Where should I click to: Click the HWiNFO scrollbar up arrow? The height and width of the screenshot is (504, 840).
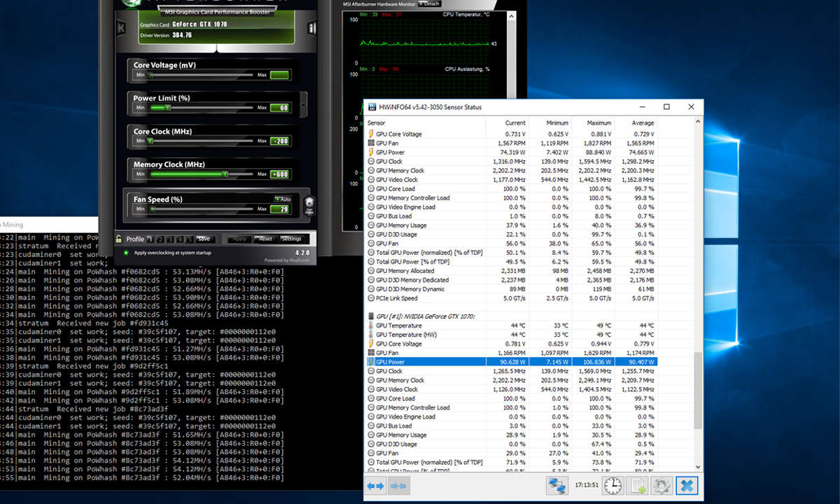698,120
